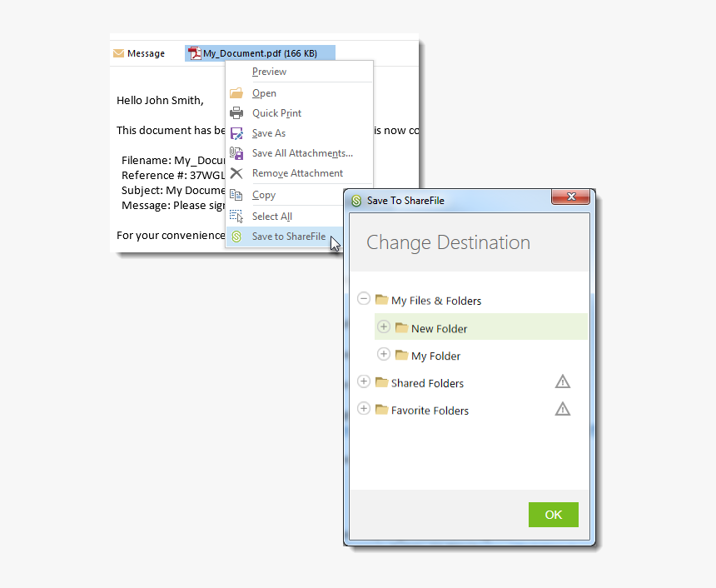Click the PDF icon of My_Document.pdf
716x588 pixels.
pyautogui.click(x=195, y=53)
